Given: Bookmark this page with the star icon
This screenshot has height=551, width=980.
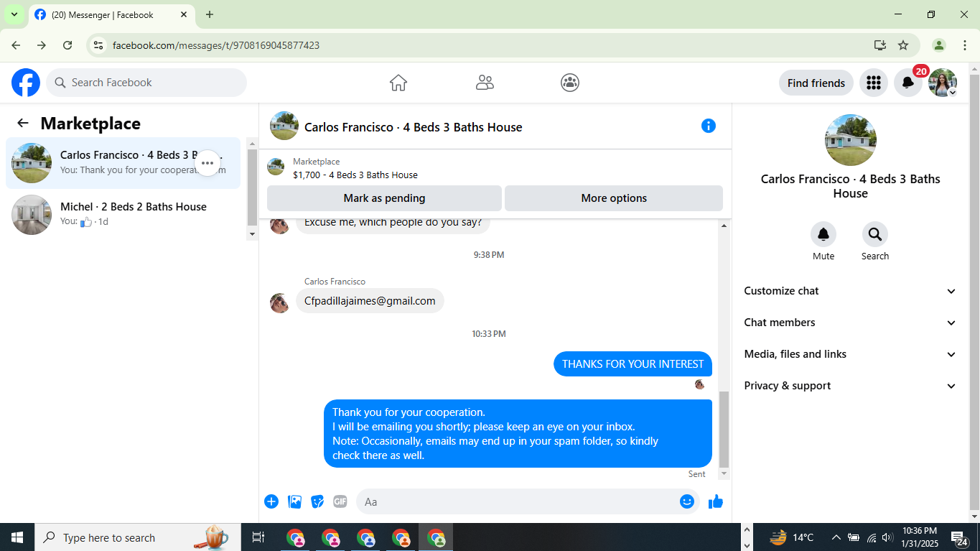Looking at the screenshot, I should click(x=903, y=45).
